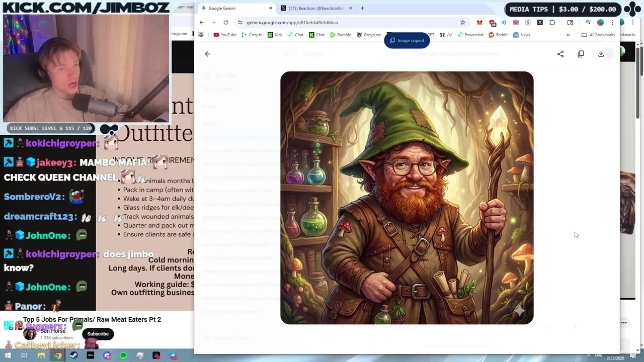Click the Chrome taskbar icon
This screenshot has width=644, height=362.
[x=57, y=356]
